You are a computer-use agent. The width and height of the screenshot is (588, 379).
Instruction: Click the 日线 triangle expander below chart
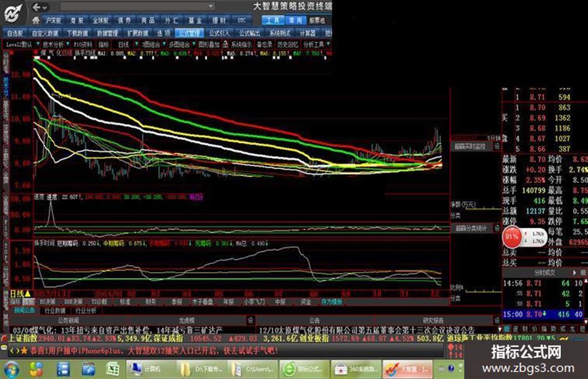tap(27, 294)
